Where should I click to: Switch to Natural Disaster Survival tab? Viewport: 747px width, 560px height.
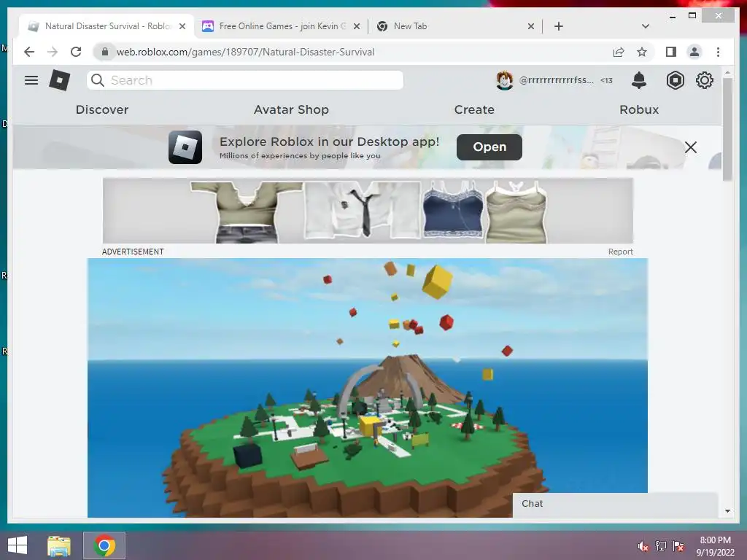[x=105, y=26]
